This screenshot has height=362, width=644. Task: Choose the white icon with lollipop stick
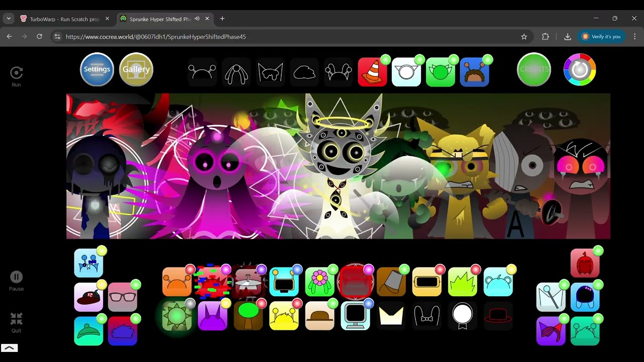(551, 297)
